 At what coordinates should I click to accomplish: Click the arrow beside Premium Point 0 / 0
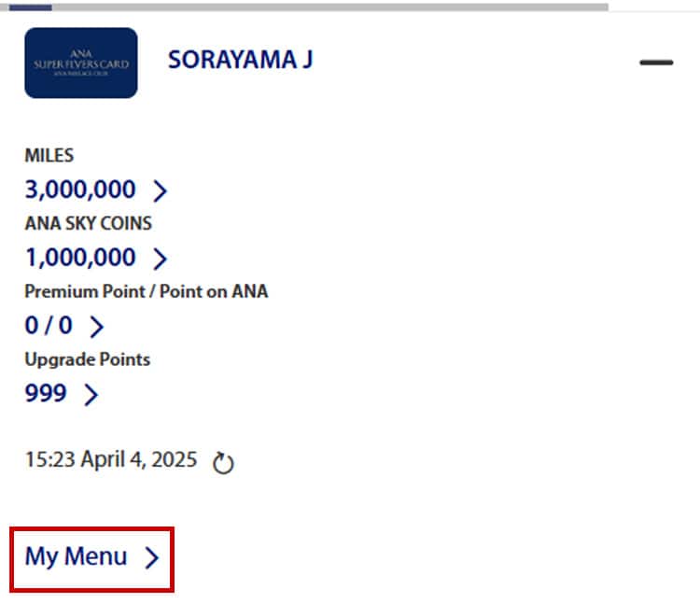[x=96, y=326]
